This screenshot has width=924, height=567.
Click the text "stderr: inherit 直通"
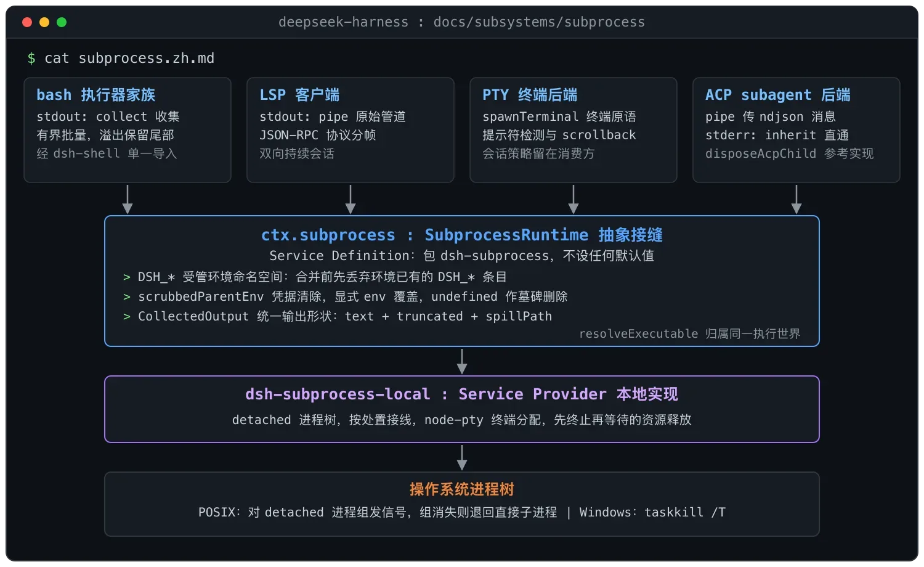pos(777,135)
